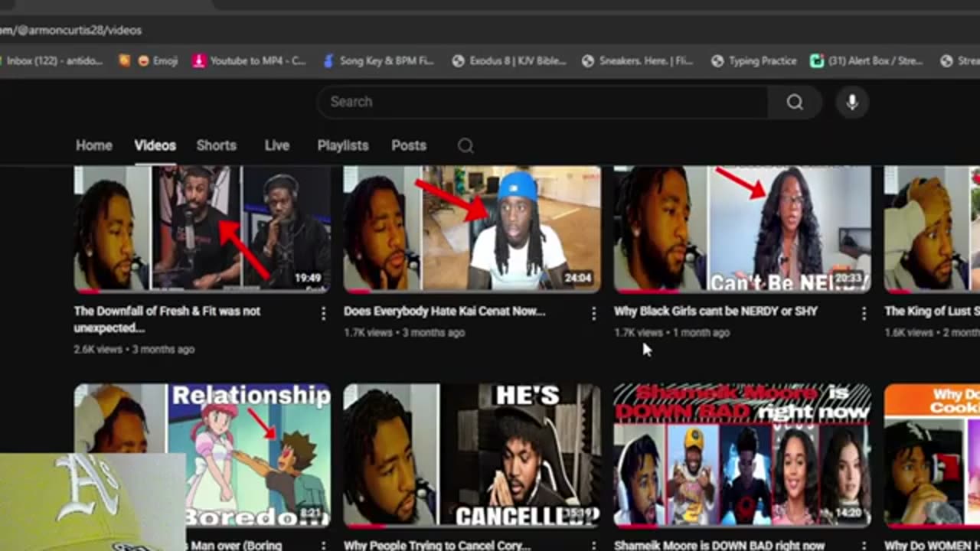980x551 pixels.
Task: Open menu for Kai Cenat video
Action: (593, 313)
